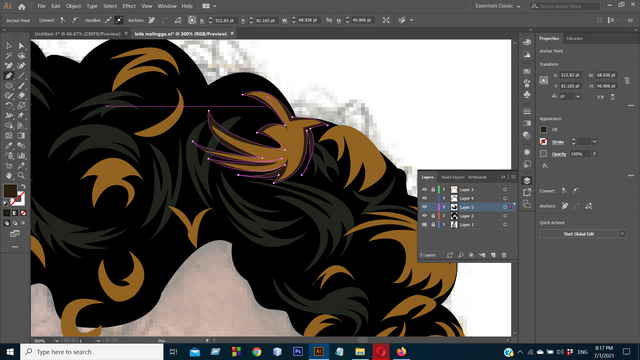Switch to Libraries tab
The image size is (640, 360).
tap(574, 38)
